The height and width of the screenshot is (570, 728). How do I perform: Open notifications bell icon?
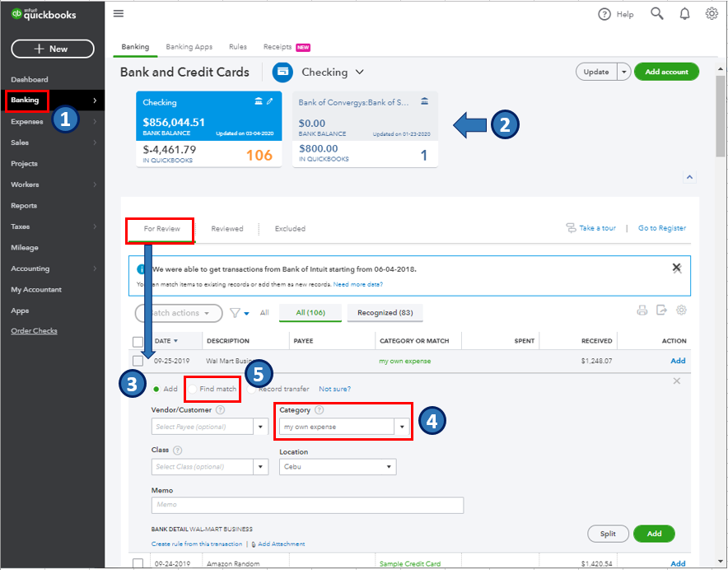click(684, 14)
